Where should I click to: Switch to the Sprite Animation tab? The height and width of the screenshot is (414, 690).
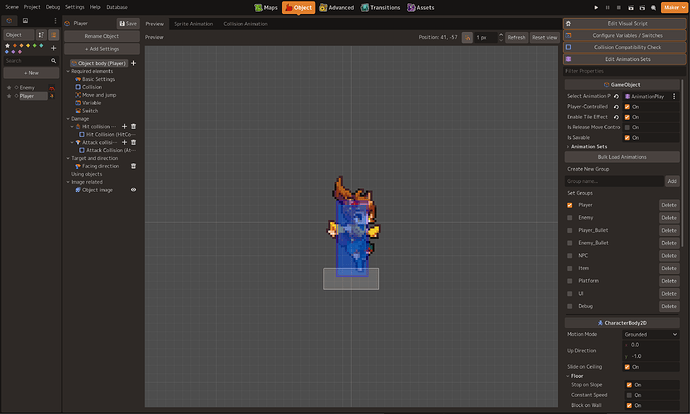[193, 24]
